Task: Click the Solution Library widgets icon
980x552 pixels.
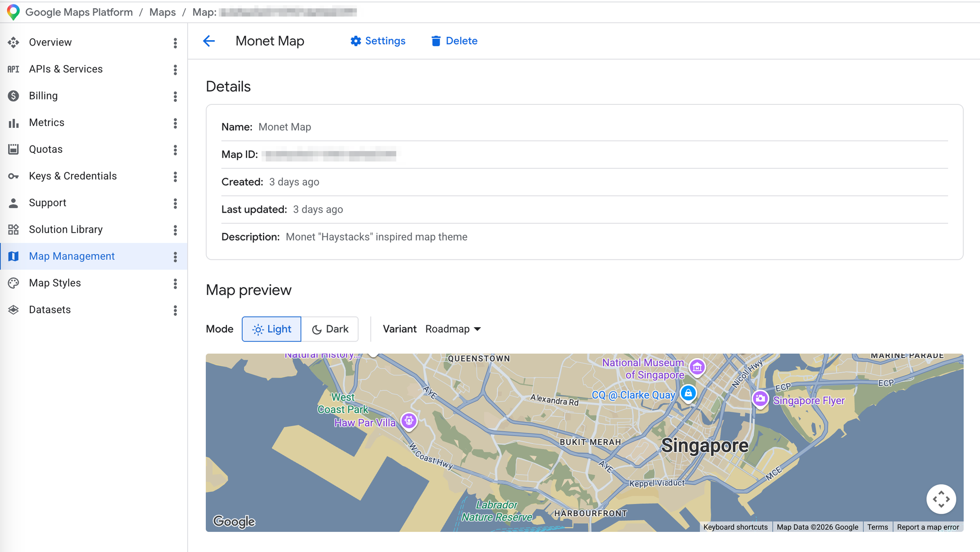Action: 14,230
